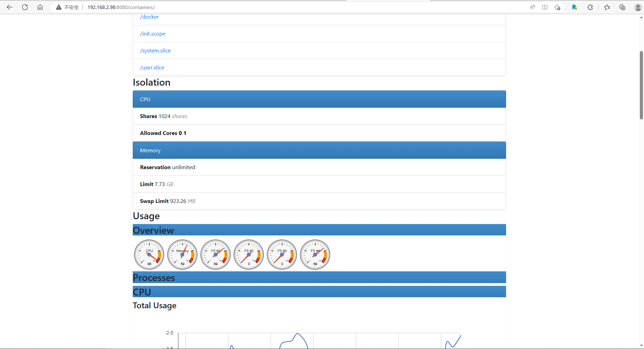Click the Allowed Cores 0 1 row
This screenshot has height=349, width=644.
319,133
